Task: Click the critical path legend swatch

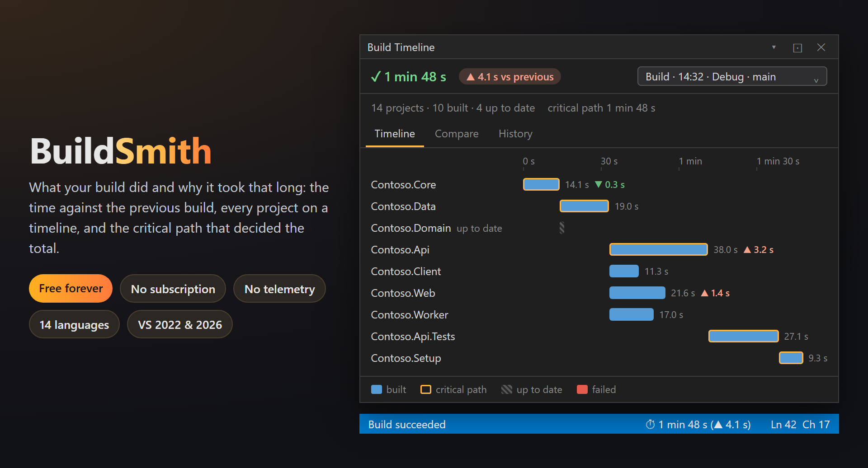Action: (426, 389)
